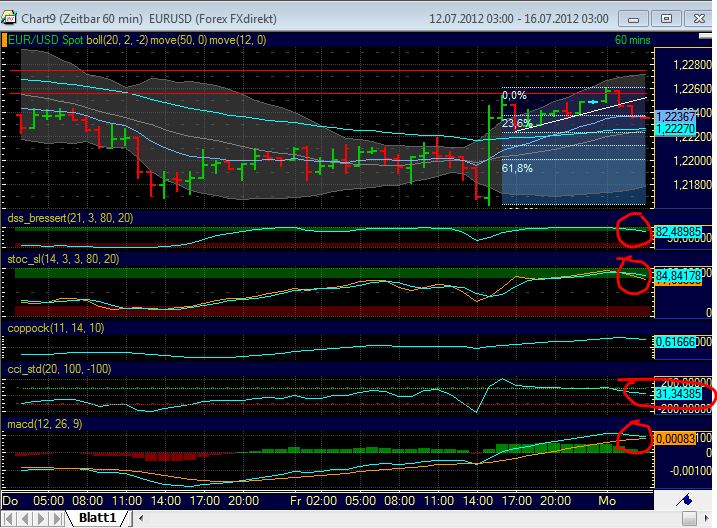Click the 1,22800 price axis label

(692, 65)
